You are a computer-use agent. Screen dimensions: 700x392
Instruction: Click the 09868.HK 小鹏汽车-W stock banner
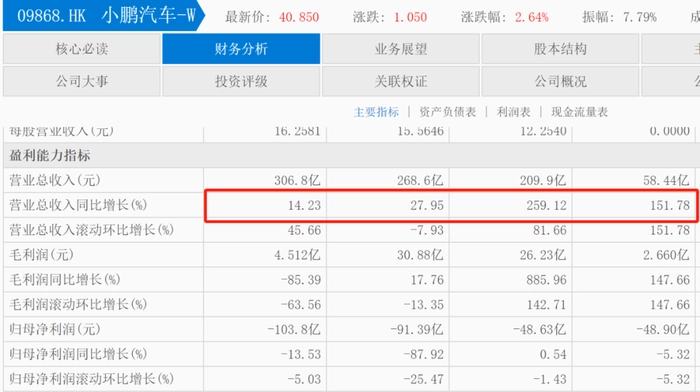tap(104, 16)
